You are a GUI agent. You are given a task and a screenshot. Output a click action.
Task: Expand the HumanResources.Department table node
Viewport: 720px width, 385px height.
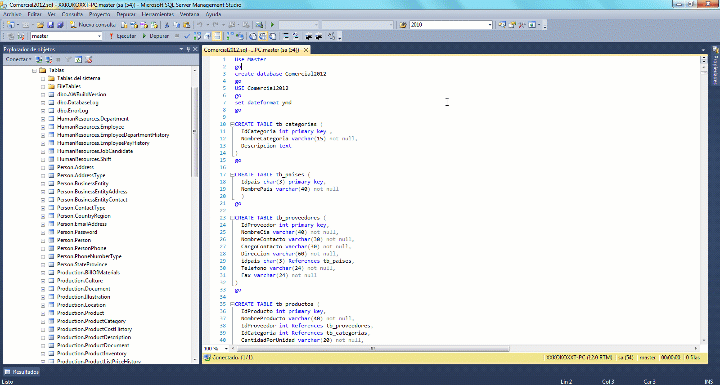pos(43,119)
